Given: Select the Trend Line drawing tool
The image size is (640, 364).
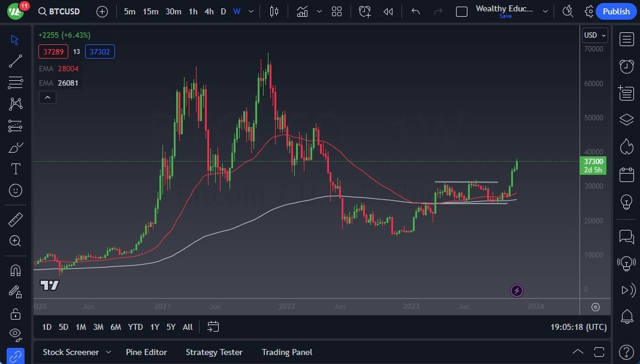Looking at the screenshot, I should tap(16, 60).
